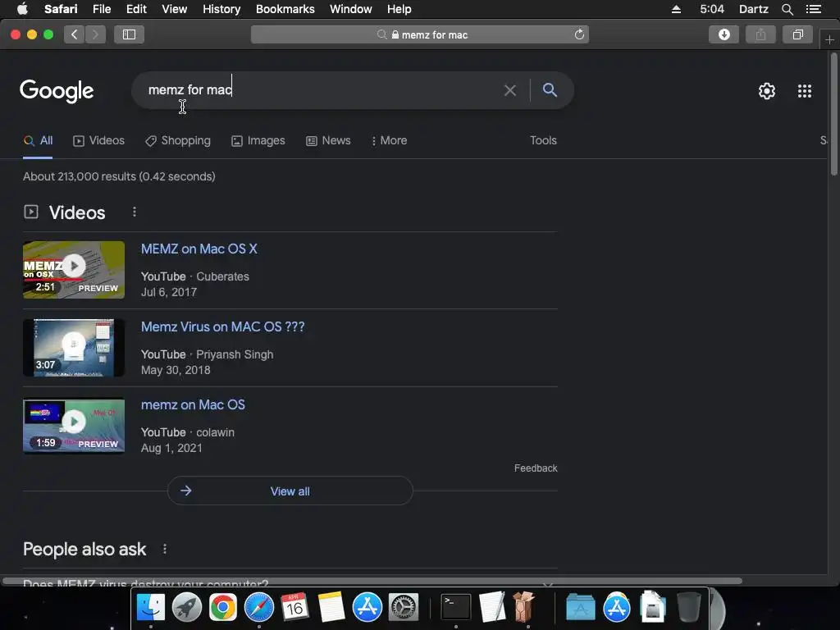The width and height of the screenshot is (840, 630).
Task: Open People also ask three-dot options
Action: coord(165,549)
